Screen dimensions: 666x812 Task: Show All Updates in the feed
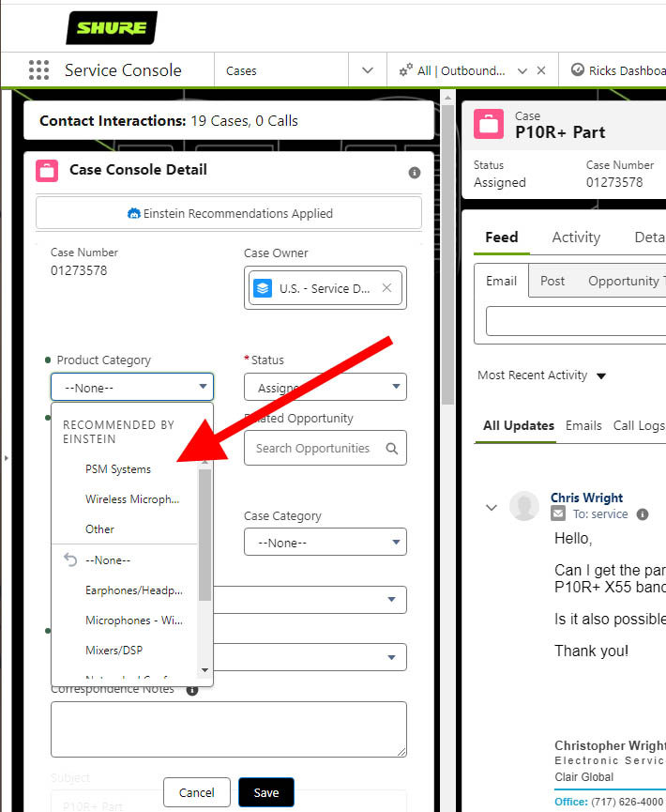[519, 425]
